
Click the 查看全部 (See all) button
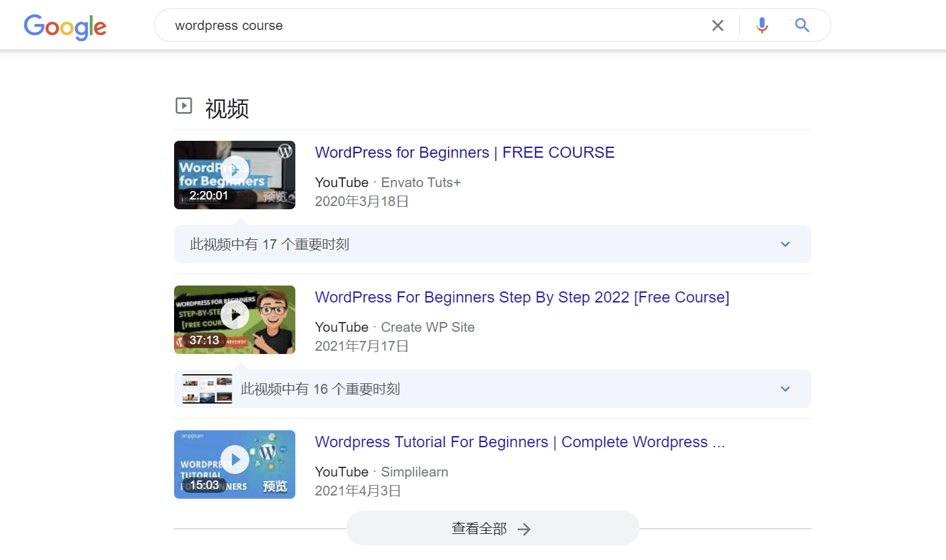point(492,528)
